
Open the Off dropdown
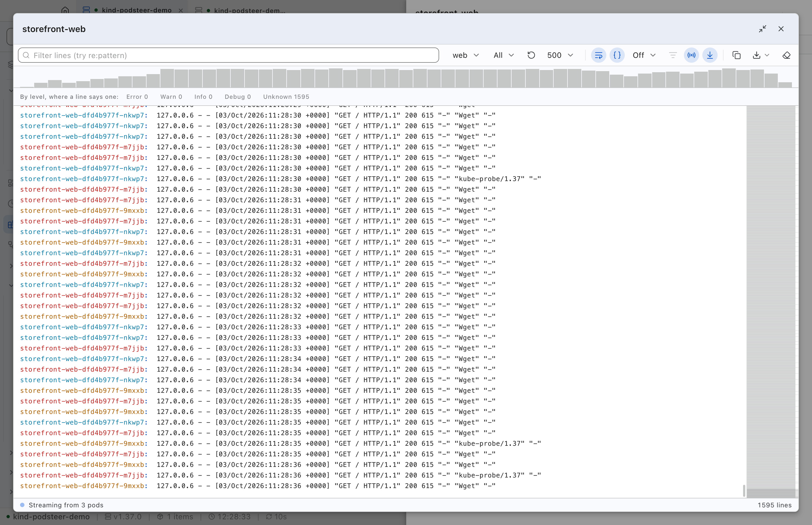644,55
